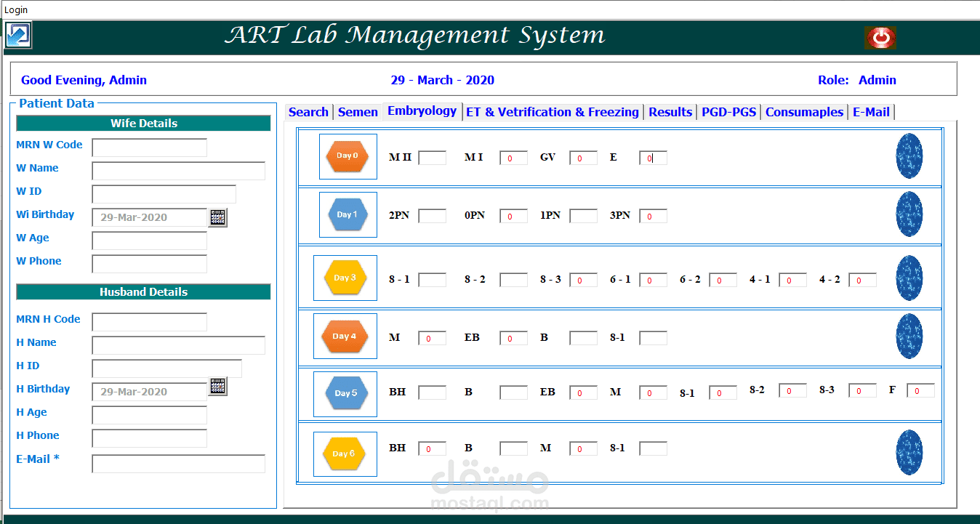The width and height of the screenshot is (980, 524).
Task: Click the E-Mail * input field
Action: pos(179,464)
